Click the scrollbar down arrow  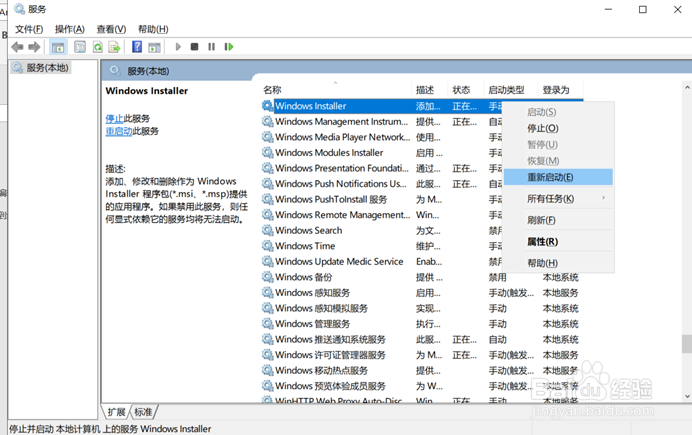click(687, 396)
